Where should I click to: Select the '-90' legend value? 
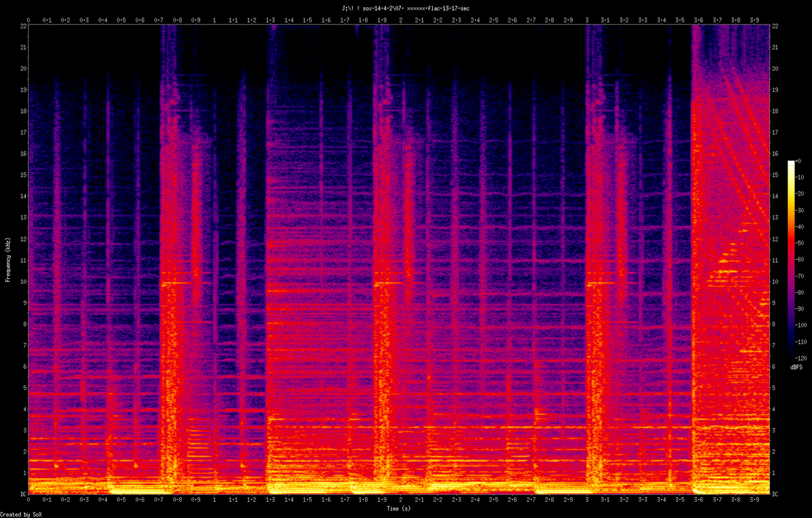pos(800,309)
